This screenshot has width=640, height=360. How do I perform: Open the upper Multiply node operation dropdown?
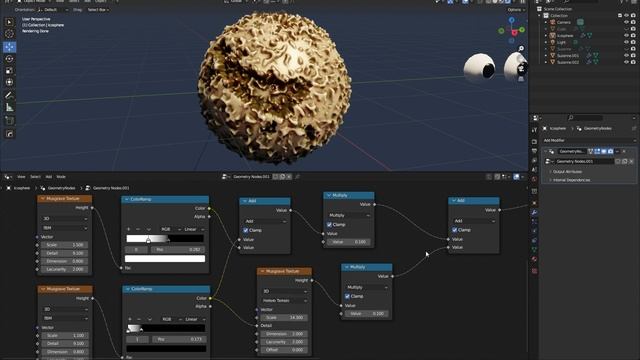click(x=349, y=215)
